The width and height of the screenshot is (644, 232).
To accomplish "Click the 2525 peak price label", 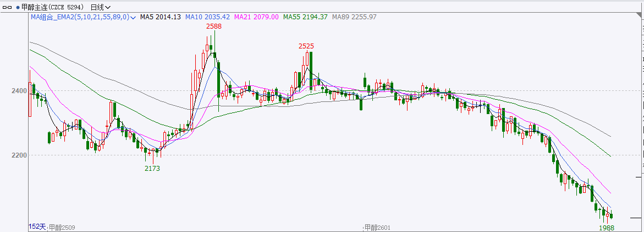I will [306, 46].
